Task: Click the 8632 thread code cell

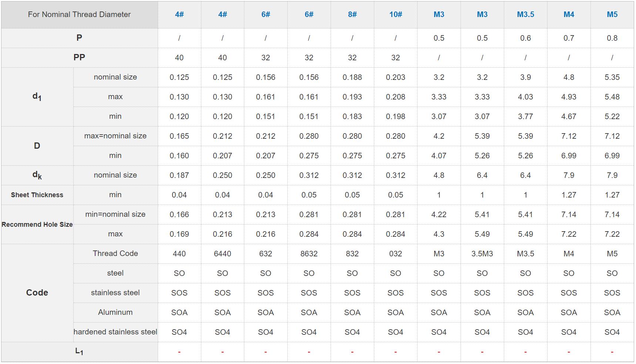Action: tap(309, 254)
